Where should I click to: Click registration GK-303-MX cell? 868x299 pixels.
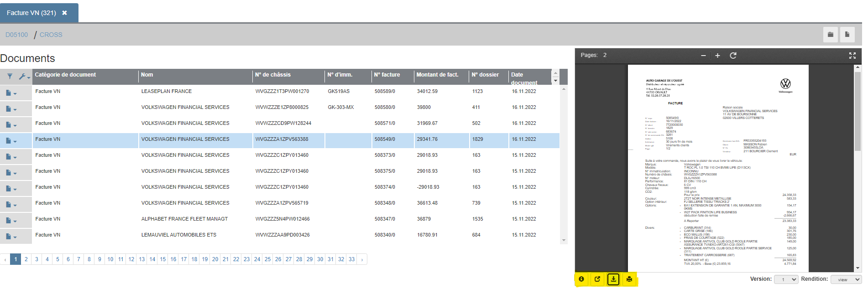348,108
